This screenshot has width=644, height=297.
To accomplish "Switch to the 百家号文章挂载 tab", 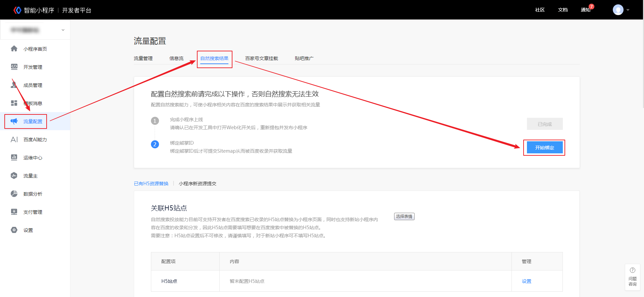I will tap(262, 58).
